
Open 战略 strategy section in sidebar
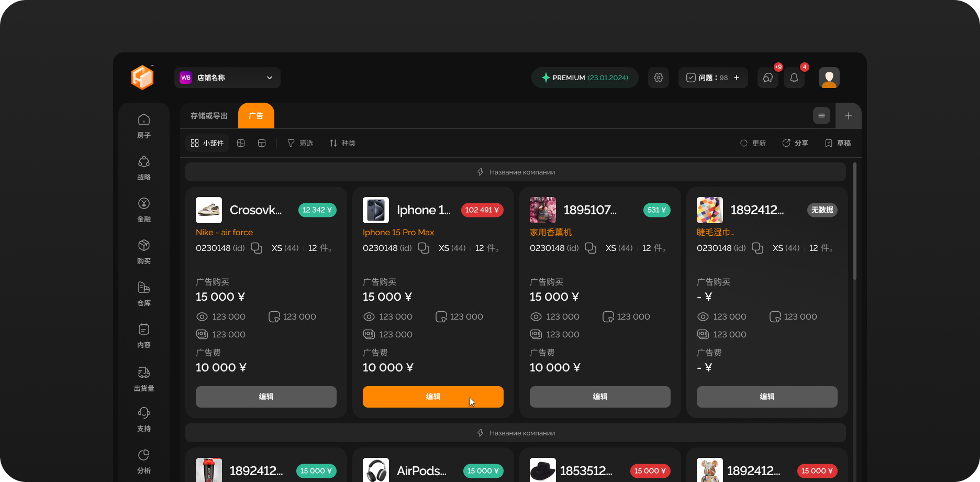point(144,168)
